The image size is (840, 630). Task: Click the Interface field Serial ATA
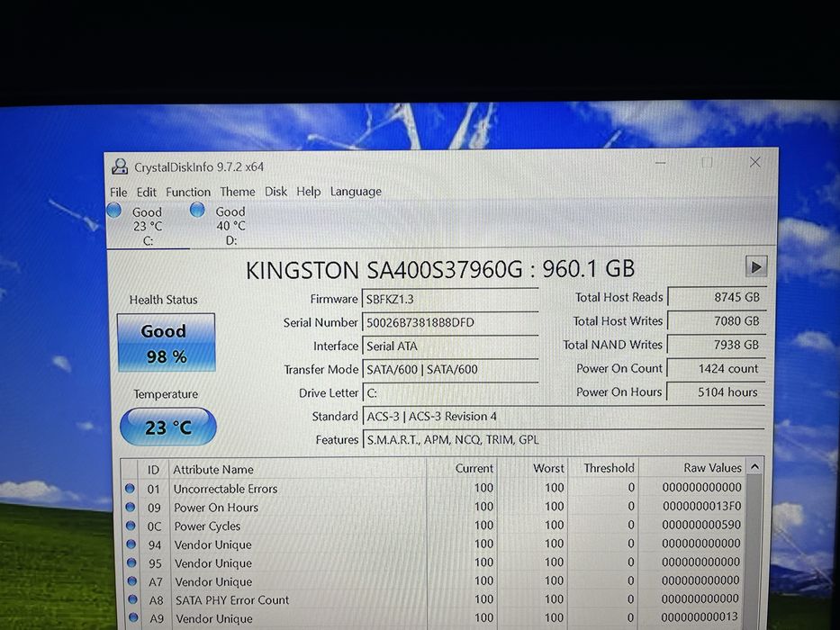(x=450, y=346)
